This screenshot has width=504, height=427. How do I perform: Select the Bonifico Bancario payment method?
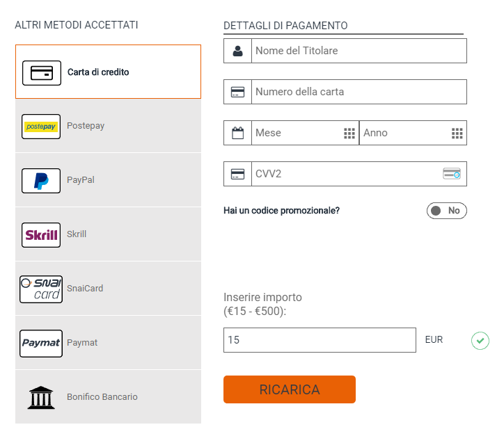point(109,397)
